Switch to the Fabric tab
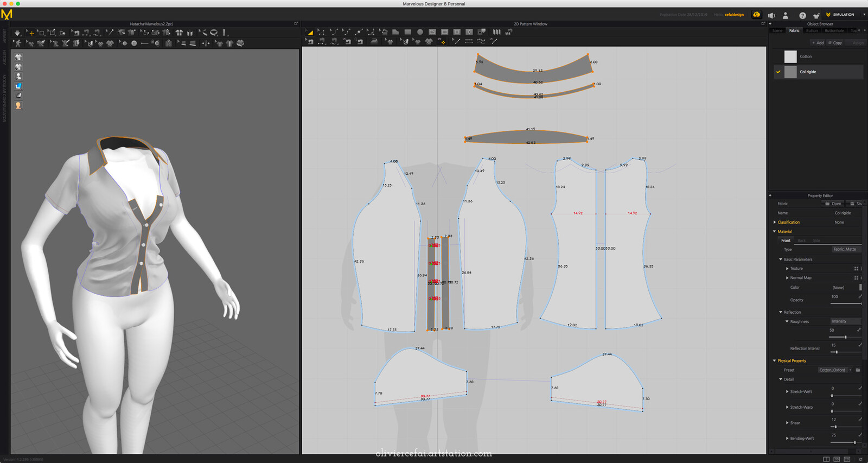 794,30
